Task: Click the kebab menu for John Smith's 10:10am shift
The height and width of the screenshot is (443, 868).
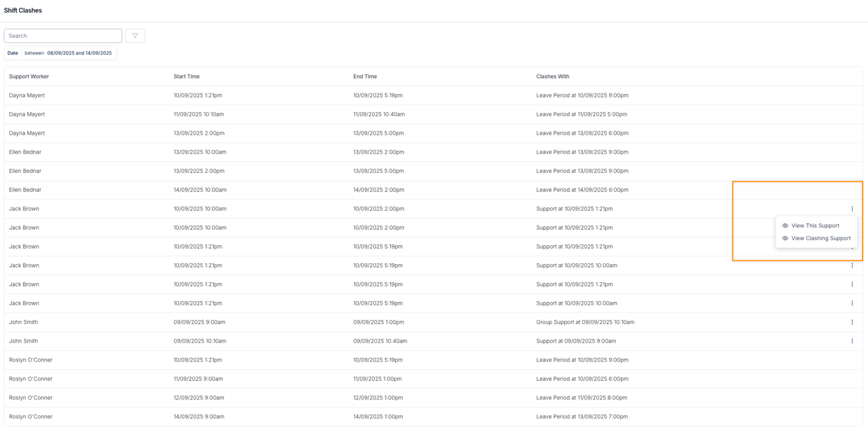Action: coord(852,341)
